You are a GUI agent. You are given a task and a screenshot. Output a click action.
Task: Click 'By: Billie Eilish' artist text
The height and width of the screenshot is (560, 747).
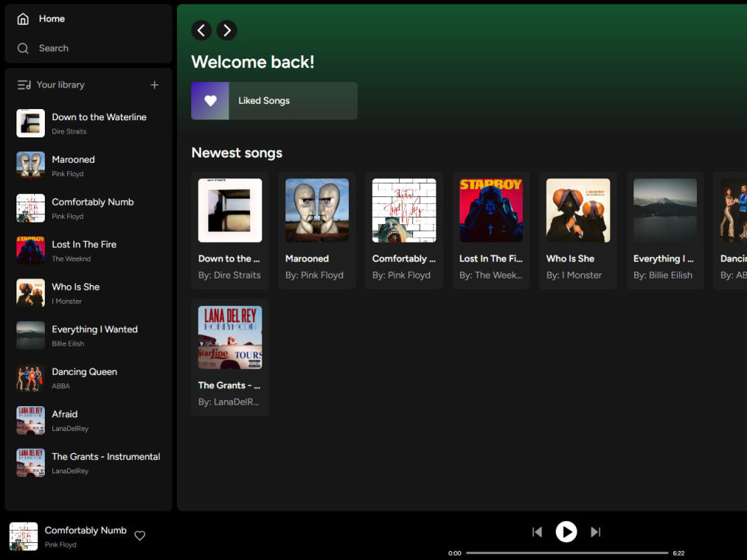pos(663,276)
